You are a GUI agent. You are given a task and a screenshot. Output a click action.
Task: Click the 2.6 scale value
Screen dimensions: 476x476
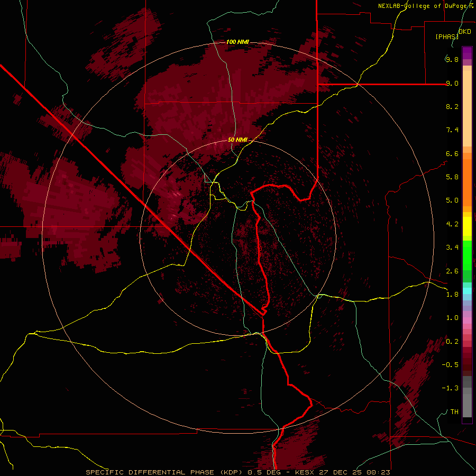click(x=452, y=271)
